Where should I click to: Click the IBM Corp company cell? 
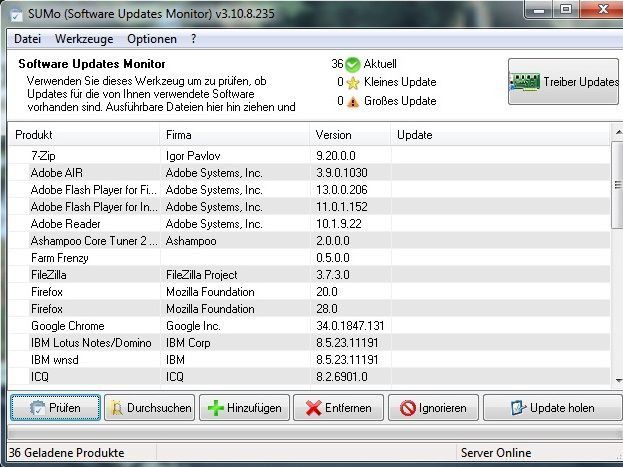188,343
